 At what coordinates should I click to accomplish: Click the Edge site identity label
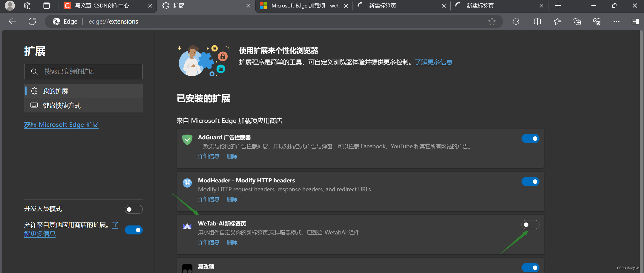[65, 22]
